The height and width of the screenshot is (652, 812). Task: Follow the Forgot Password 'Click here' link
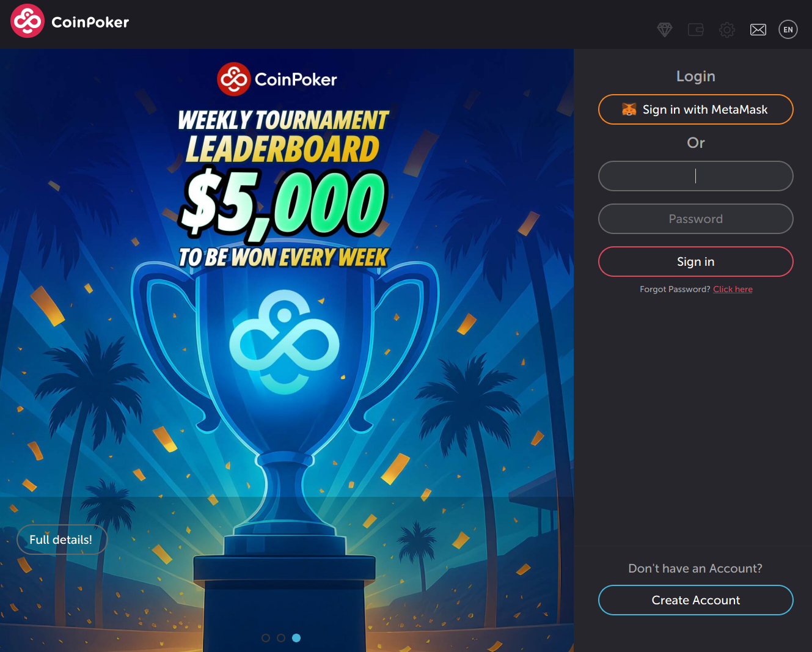pos(733,289)
